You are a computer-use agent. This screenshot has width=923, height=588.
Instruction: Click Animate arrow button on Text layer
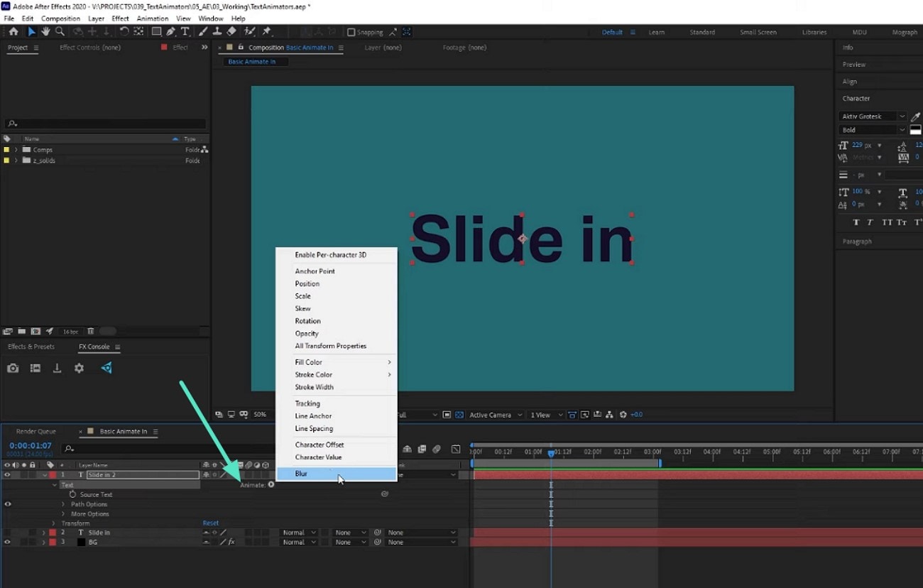tap(271, 485)
